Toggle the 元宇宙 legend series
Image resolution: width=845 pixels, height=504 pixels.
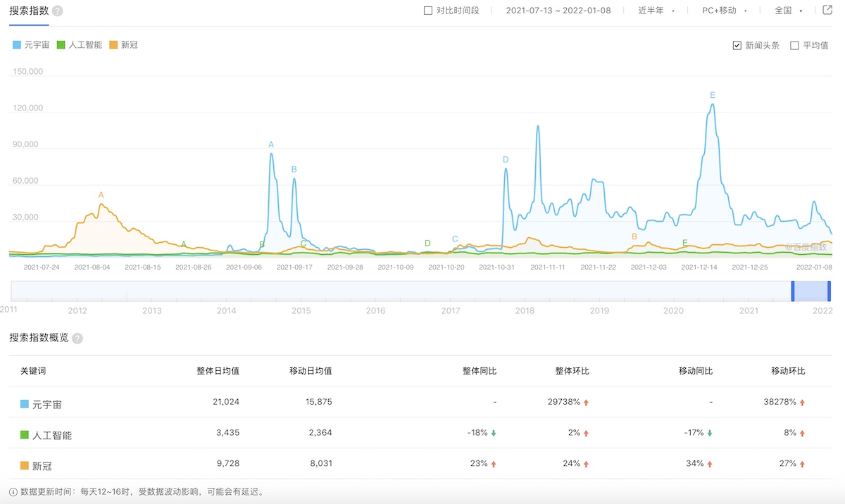point(33,45)
